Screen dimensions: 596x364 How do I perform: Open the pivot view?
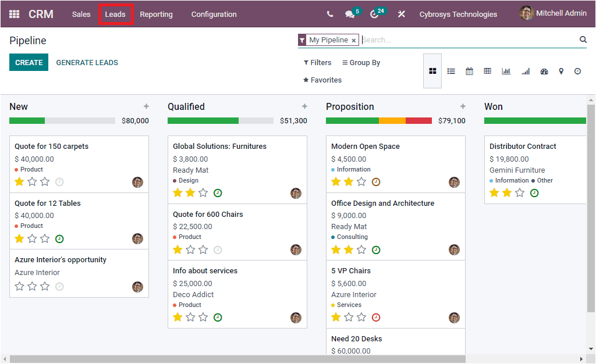pyautogui.click(x=488, y=71)
